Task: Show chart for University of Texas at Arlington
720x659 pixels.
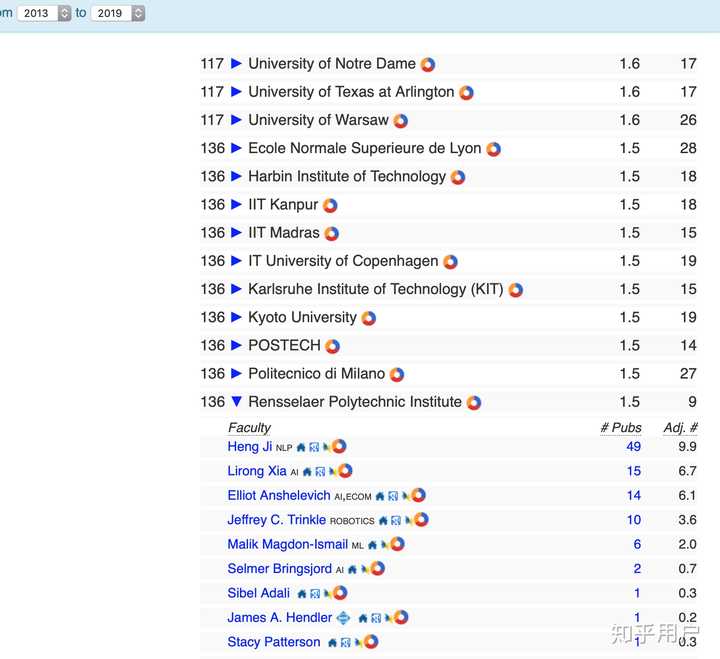Action: coord(466,93)
